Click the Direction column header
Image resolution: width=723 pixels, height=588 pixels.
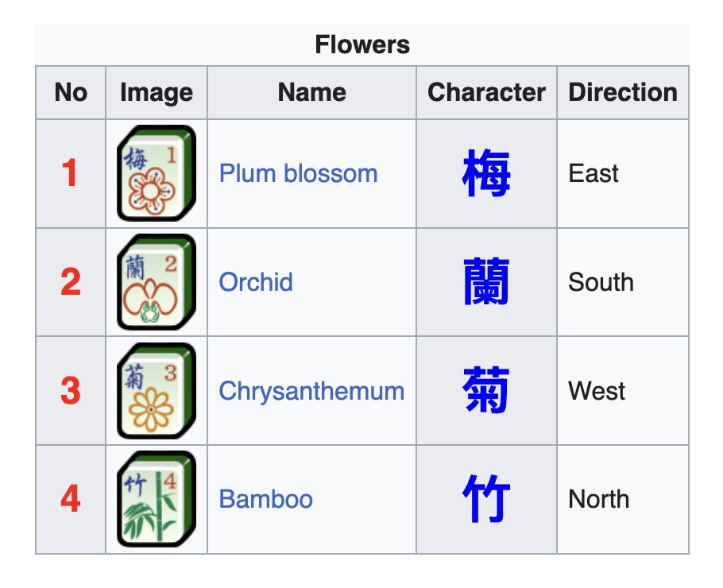click(x=623, y=92)
